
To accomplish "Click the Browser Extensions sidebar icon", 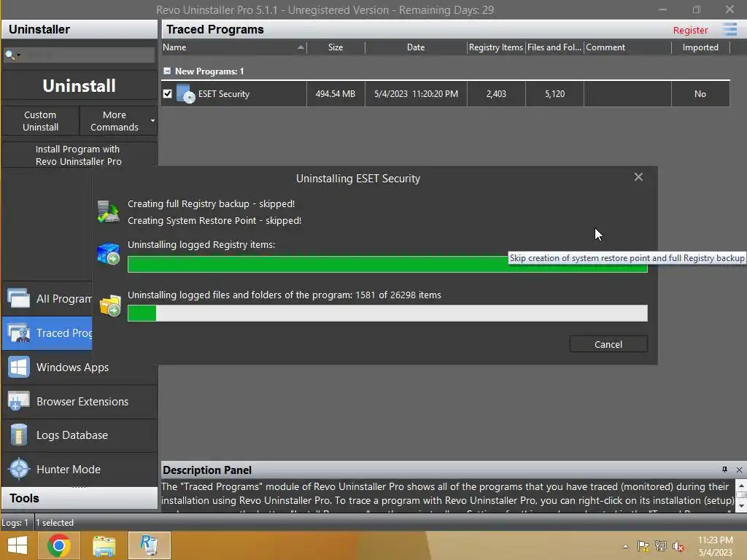I will [x=18, y=402].
